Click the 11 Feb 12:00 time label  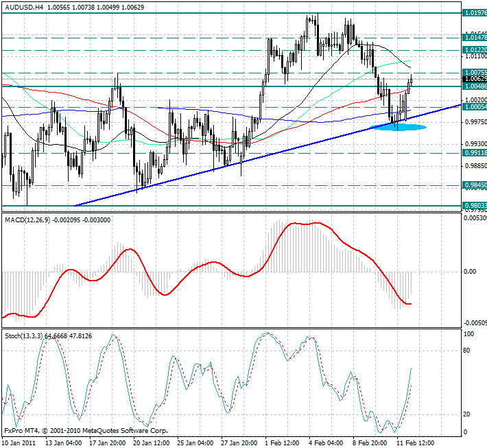(x=415, y=443)
